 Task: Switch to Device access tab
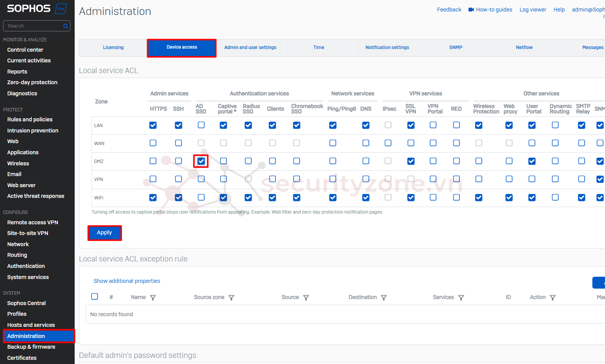coord(182,47)
